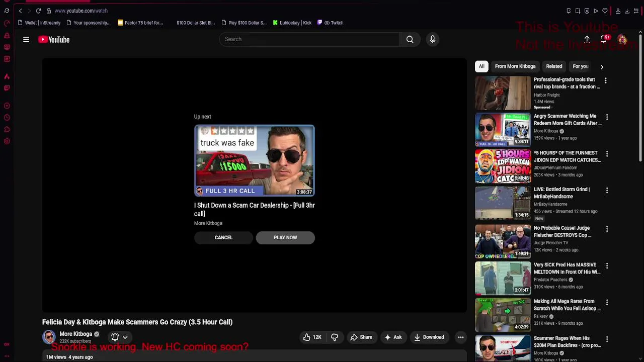
Task: Open more actions ellipsis under the video
Action: click(x=460, y=337)
